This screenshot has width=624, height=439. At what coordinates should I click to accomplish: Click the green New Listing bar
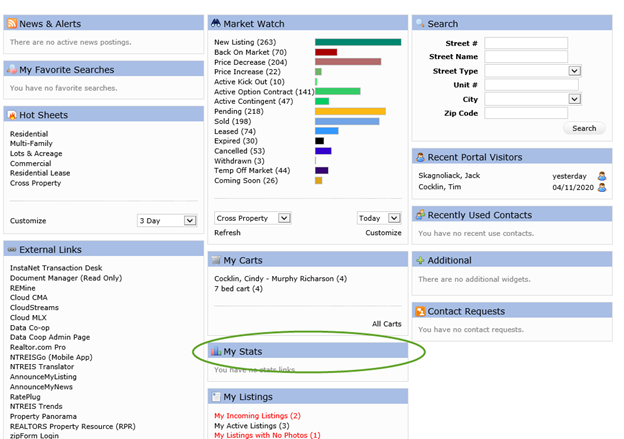pyautogui.click(x=357, y=42)
